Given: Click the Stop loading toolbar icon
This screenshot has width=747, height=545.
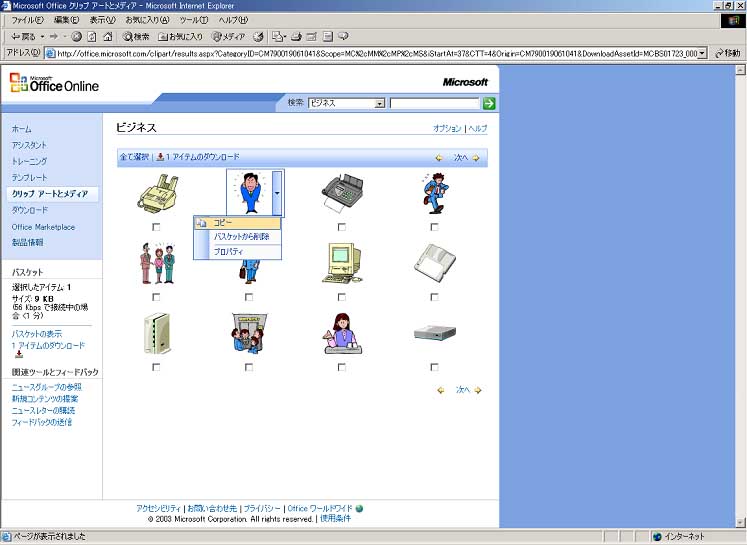Looking at the screenshot, I should tap(76, 36).
